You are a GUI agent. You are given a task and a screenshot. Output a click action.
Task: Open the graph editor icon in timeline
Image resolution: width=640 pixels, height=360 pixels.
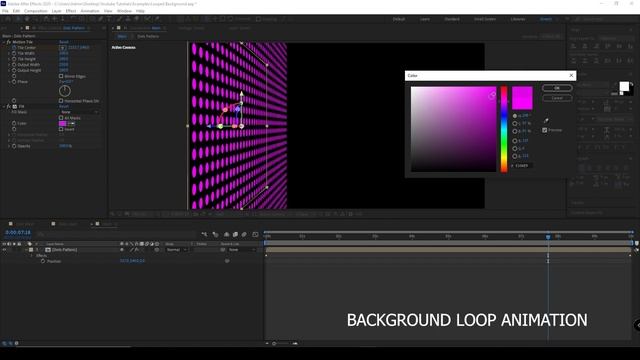point(255,234)
